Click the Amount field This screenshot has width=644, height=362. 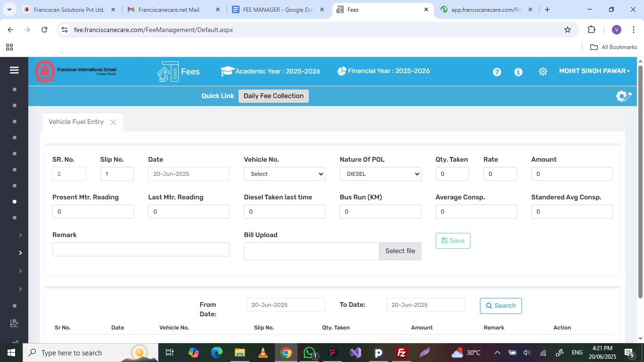(572, 174)
